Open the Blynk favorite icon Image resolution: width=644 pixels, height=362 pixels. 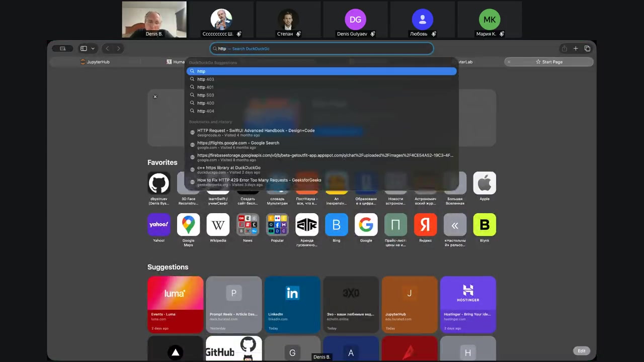click(485, 225)
